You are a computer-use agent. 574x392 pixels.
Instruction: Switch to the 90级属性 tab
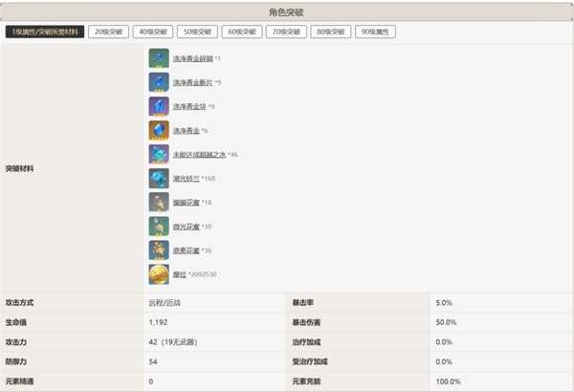pyautogui.click(x=375, y=32)
